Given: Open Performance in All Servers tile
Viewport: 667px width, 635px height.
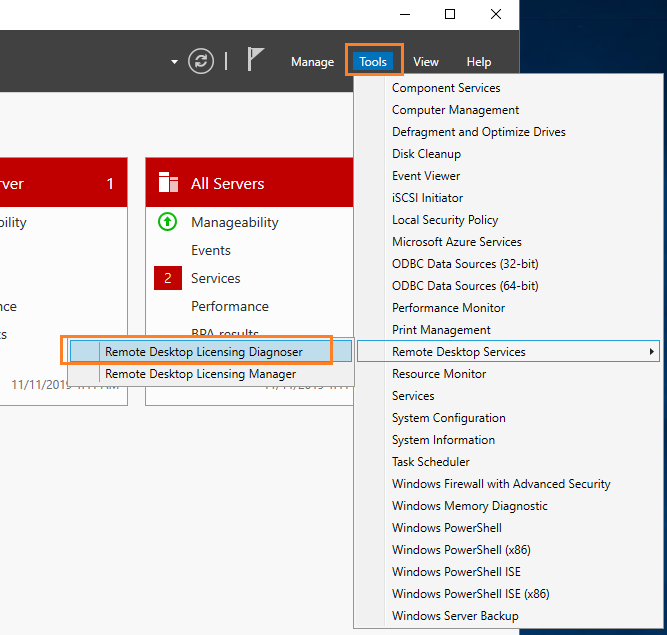Looking at the screenshot, I should [230, 306].
